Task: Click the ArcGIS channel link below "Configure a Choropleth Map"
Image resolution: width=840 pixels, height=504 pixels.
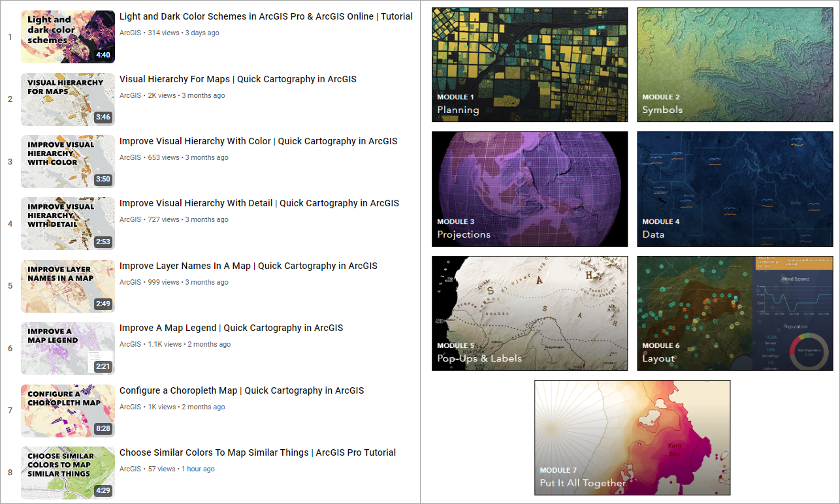Action: point(129,406)
